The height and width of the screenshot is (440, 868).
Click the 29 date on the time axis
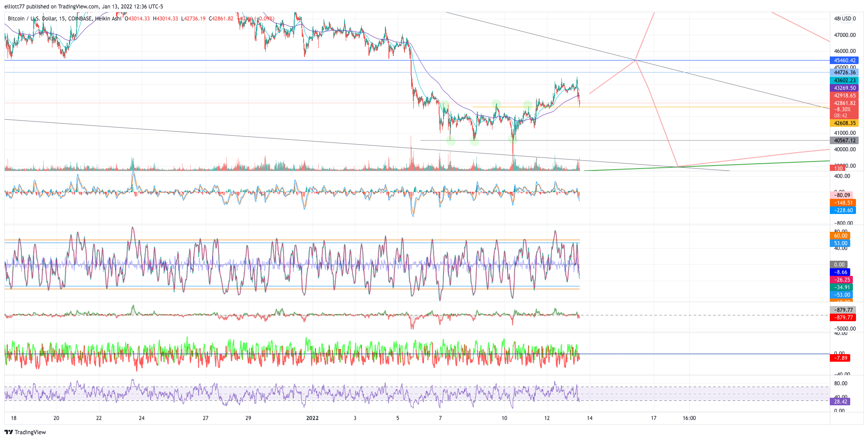248,418
